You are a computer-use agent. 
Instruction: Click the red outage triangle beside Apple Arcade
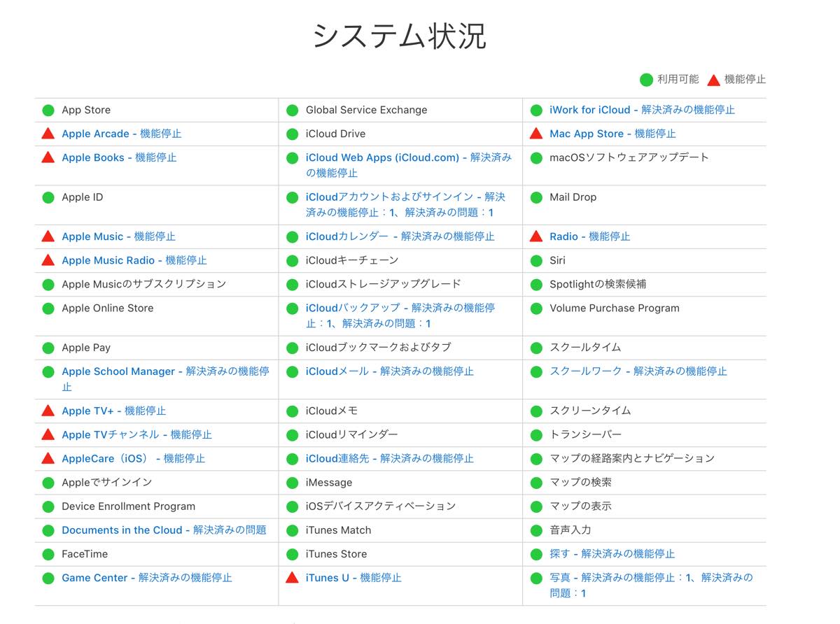click(48, 133)
